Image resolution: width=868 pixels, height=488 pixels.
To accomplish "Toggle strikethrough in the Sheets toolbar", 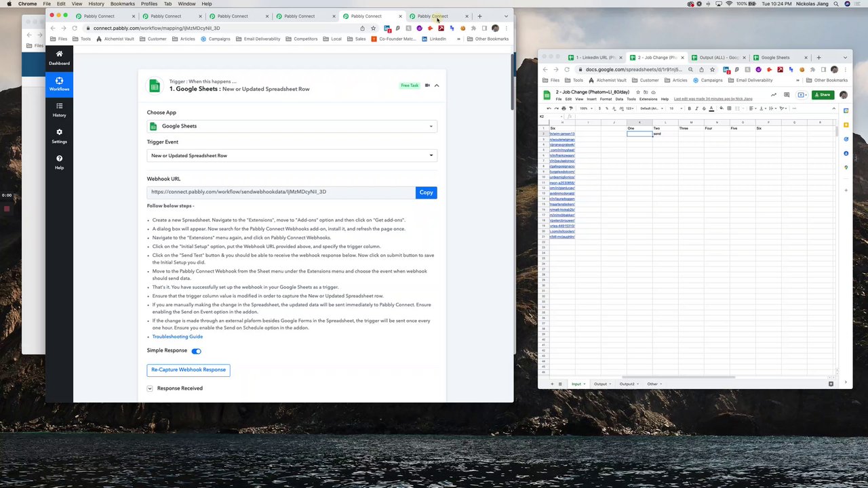I will click(x=704, y=108).
